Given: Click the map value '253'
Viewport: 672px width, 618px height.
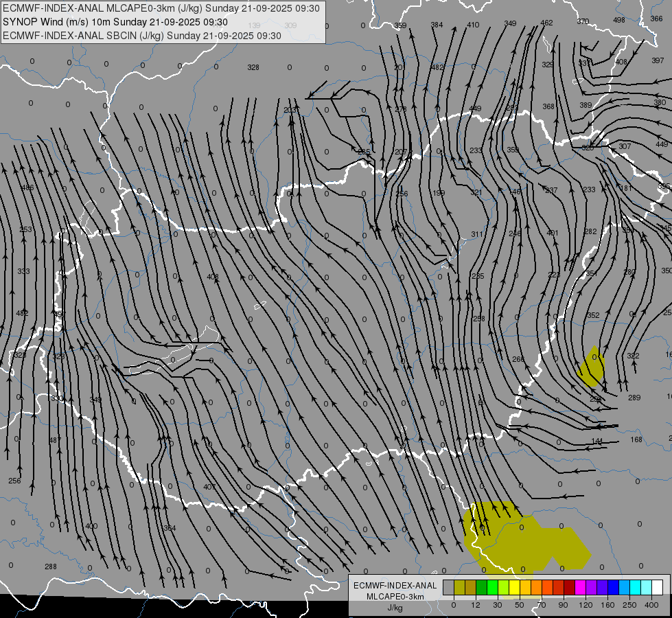Looking at the screenshot, I should click(x=25, y=229).
